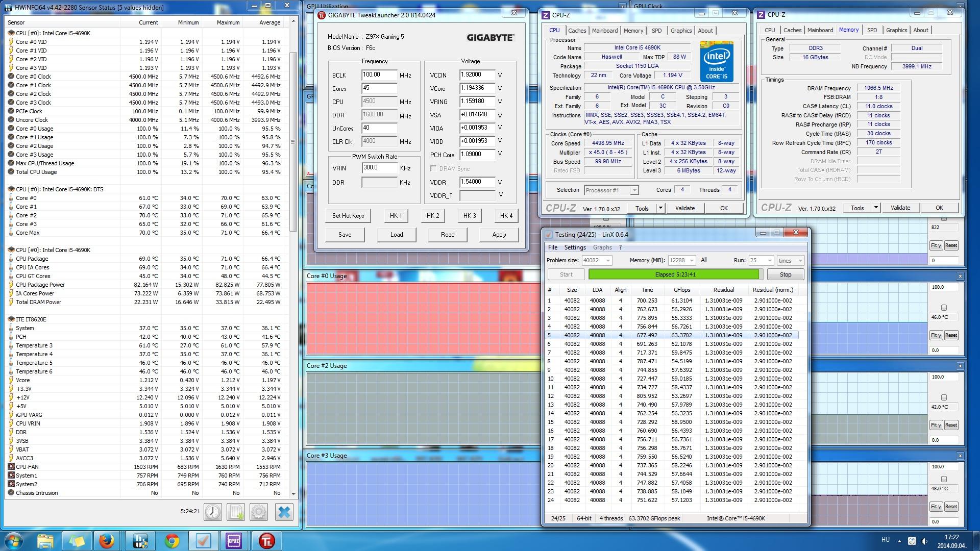Toggle checkbox above 48.0 °C graph value

point(944,479)
